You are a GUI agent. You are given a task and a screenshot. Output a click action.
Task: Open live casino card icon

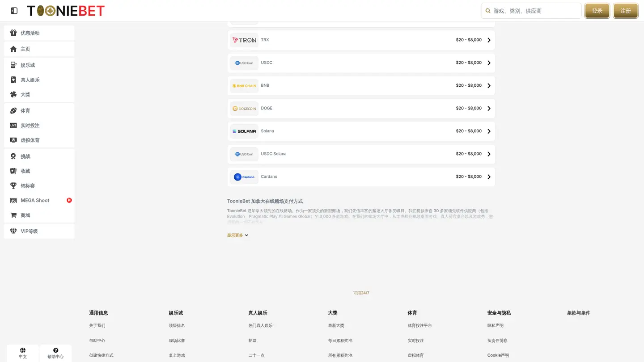(x=13, y=80)
